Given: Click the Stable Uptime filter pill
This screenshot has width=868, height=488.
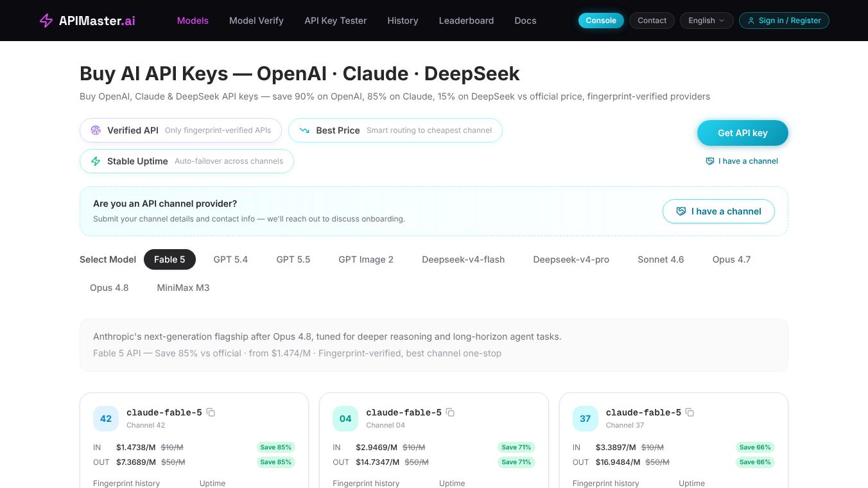Looking at the screenshot, I should coord(187,161).
